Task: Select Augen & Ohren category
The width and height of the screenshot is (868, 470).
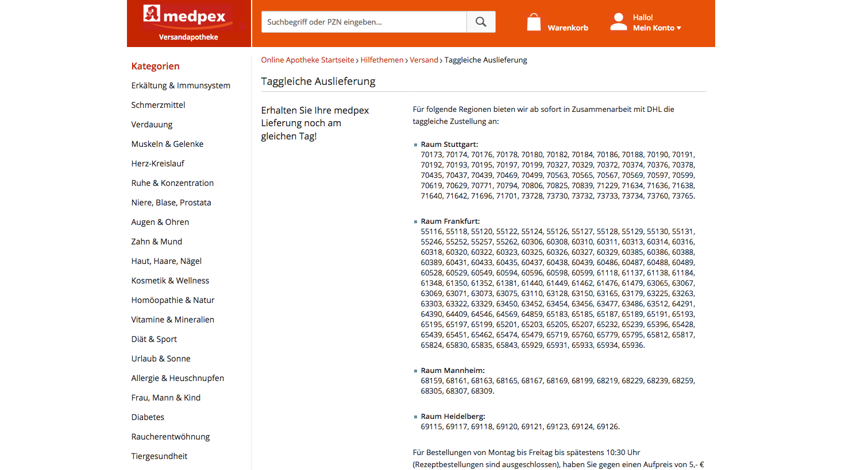Action: [x=160, y=222]
